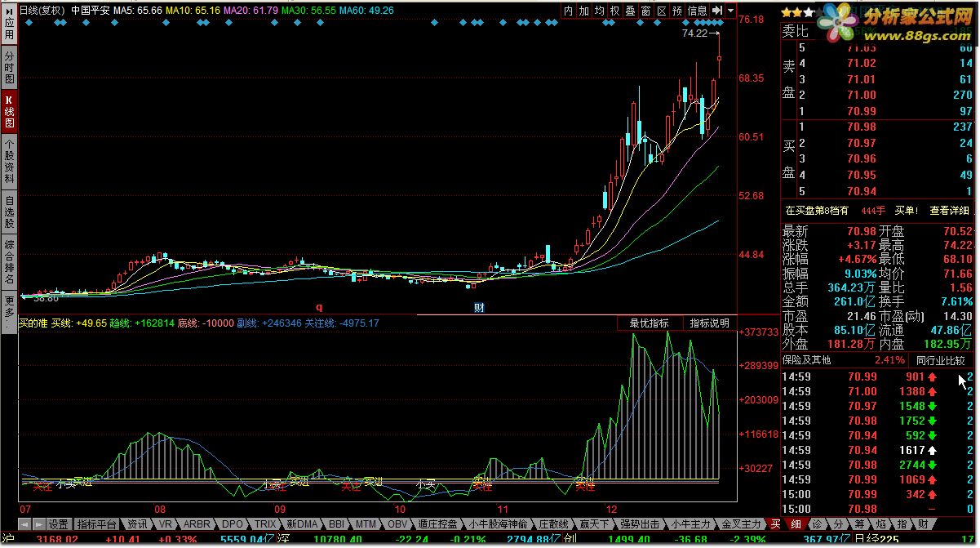
Task: Click the 74.22 high price annotation
Action: pos(694,34)
